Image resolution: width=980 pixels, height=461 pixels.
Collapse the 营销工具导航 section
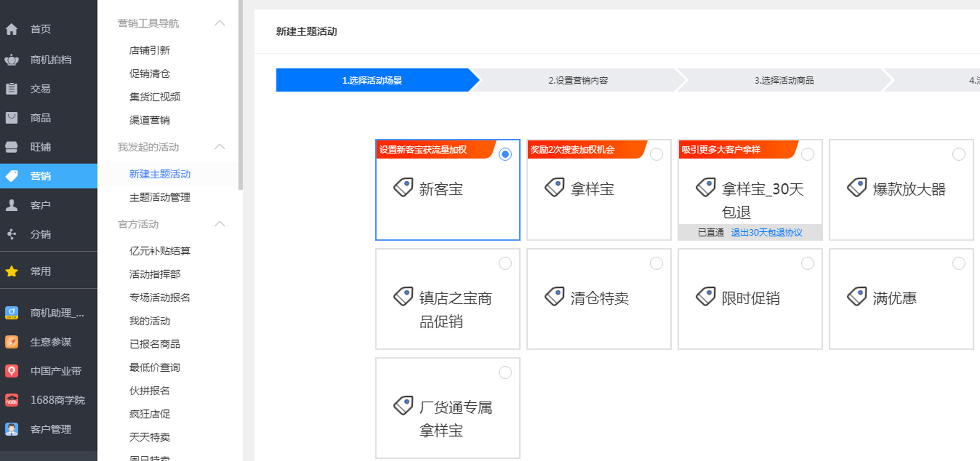(x=220, y=23)
